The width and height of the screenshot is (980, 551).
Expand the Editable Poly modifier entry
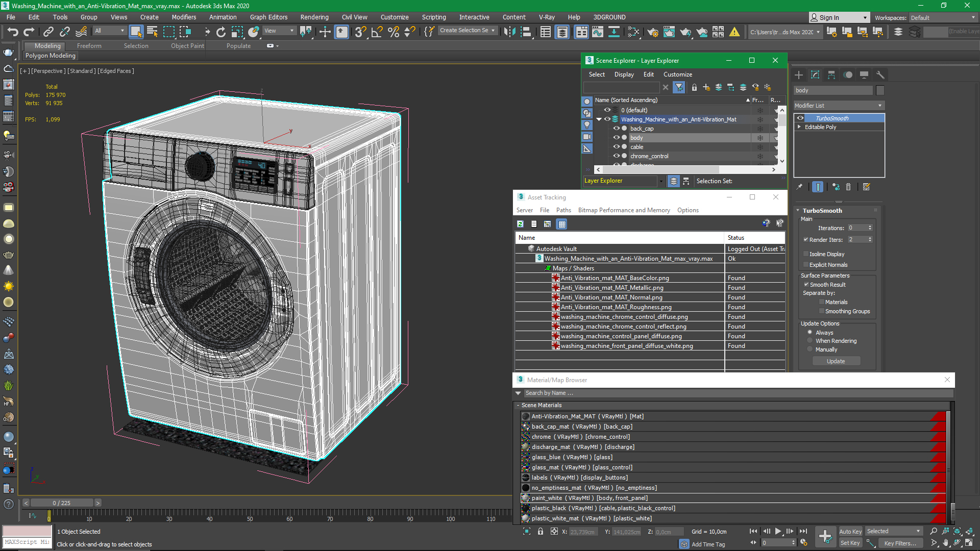pyautogui.click(x=799, y=127)
